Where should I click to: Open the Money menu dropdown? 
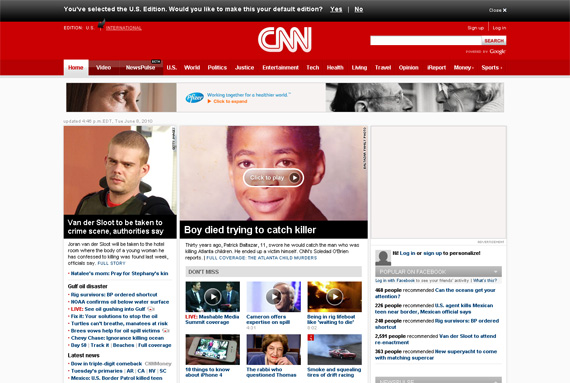[463, 68]
